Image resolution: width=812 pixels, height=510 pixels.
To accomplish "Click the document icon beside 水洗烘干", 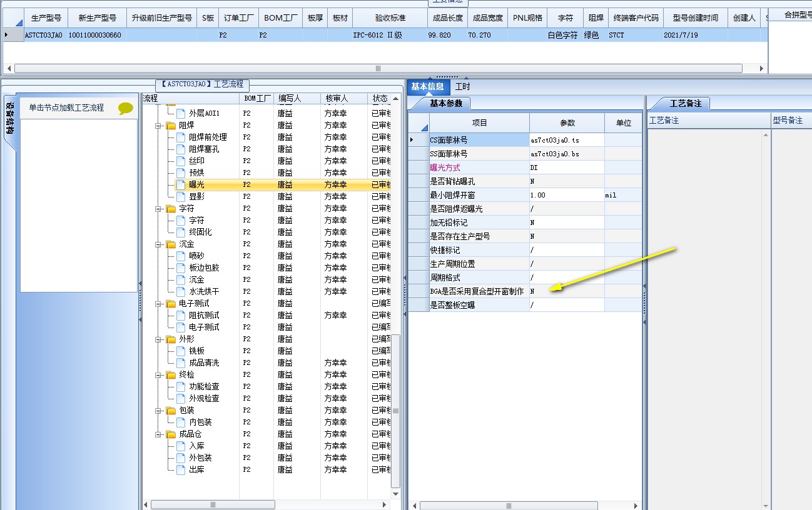I will [181, 292].
